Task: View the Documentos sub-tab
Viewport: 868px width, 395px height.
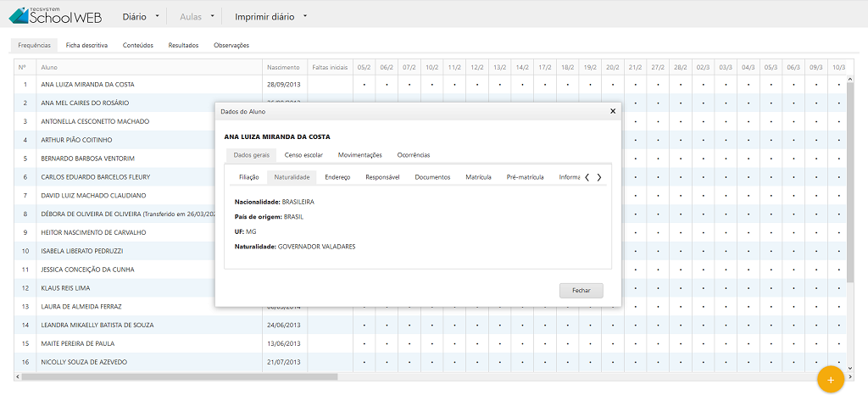Action: (432, 177)
